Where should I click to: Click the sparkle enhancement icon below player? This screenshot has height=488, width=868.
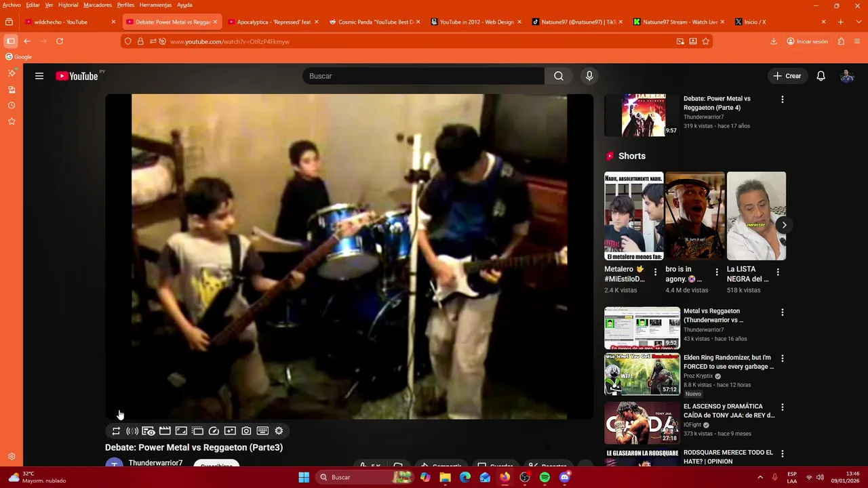click(230, 431)
